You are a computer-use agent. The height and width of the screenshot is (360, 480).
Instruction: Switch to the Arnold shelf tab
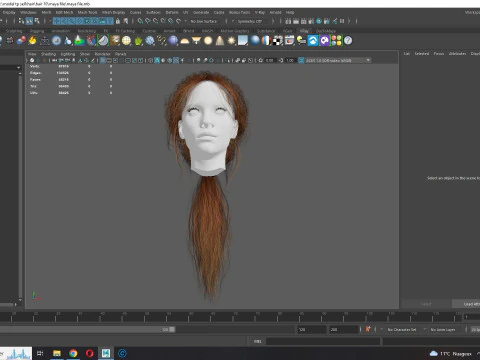tap(169, 31)
